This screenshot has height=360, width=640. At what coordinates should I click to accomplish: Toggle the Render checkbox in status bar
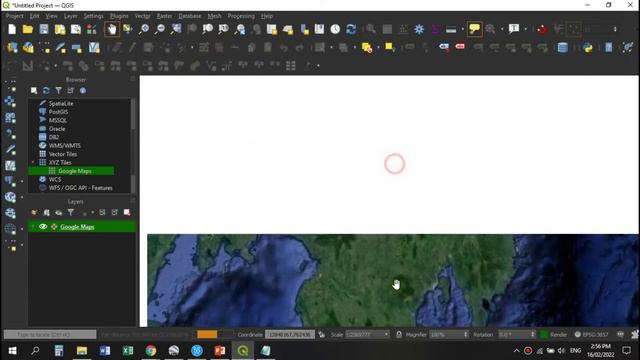point(544,335)
